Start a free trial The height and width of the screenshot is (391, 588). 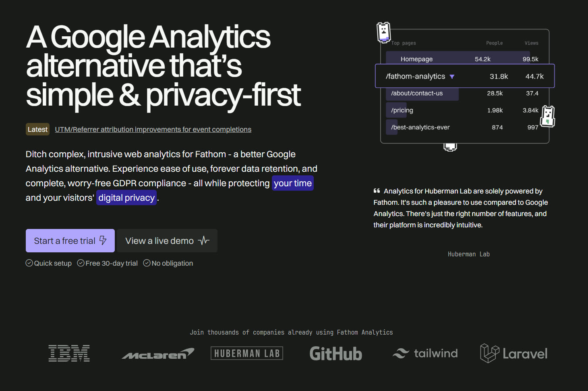(x=70, y=241)
